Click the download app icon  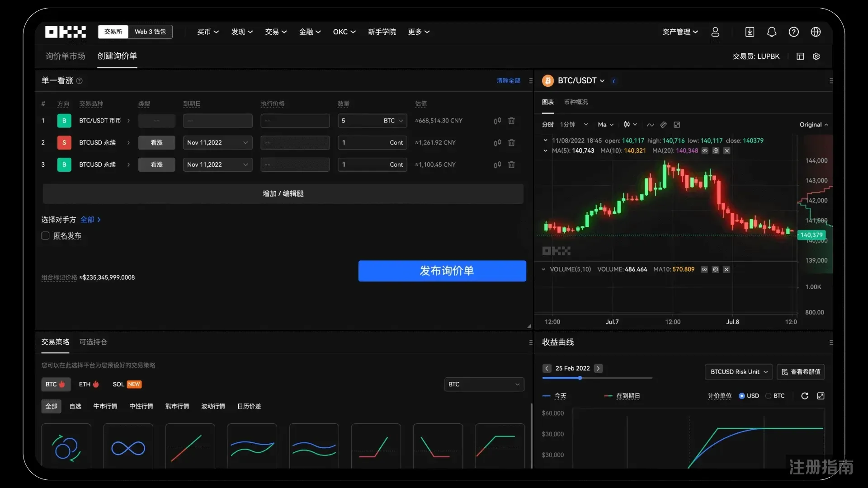click(750, 32)
